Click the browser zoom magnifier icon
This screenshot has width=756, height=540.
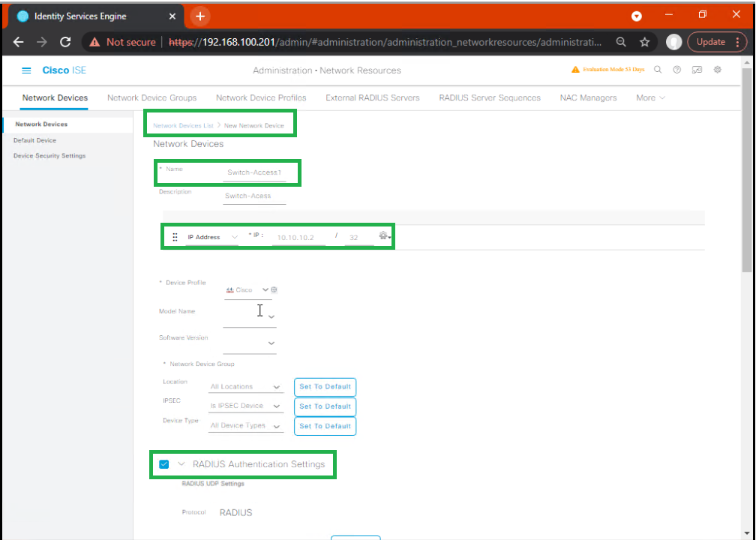(x=621, y=42)
